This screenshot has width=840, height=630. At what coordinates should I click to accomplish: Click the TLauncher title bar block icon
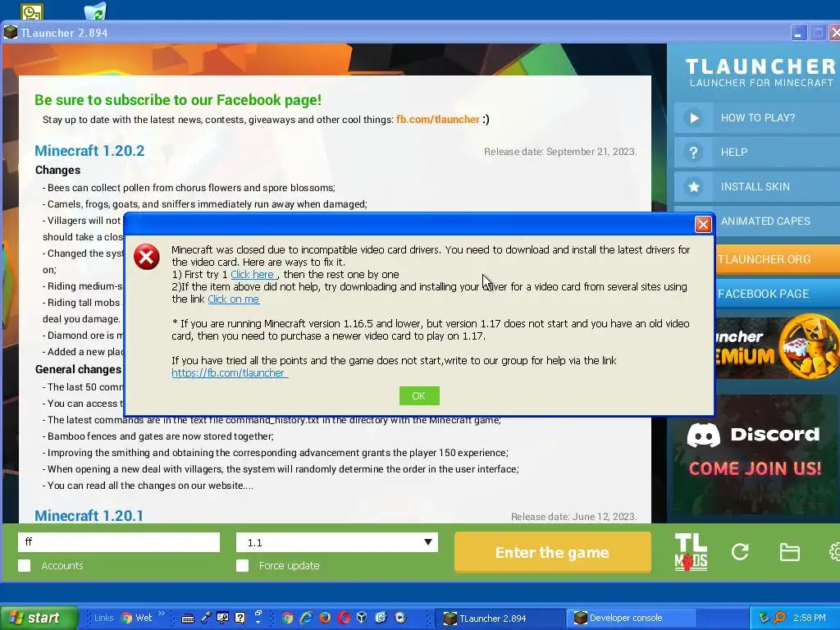click(x=10, y=32)
